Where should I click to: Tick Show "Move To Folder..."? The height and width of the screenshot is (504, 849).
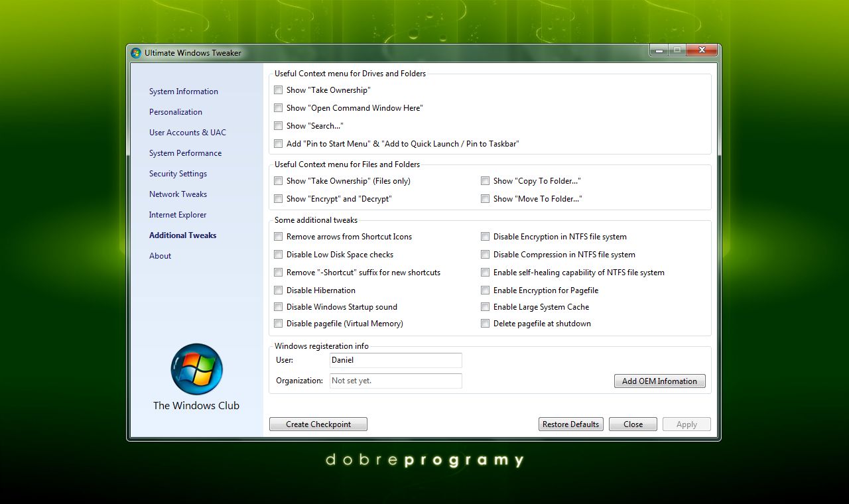coord(486,199)
